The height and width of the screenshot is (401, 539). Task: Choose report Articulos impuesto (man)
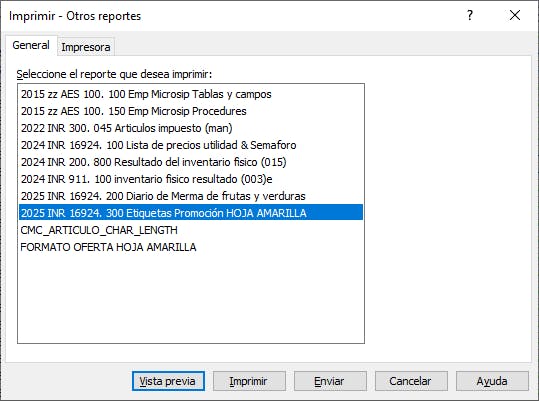[x=191, y=128]
